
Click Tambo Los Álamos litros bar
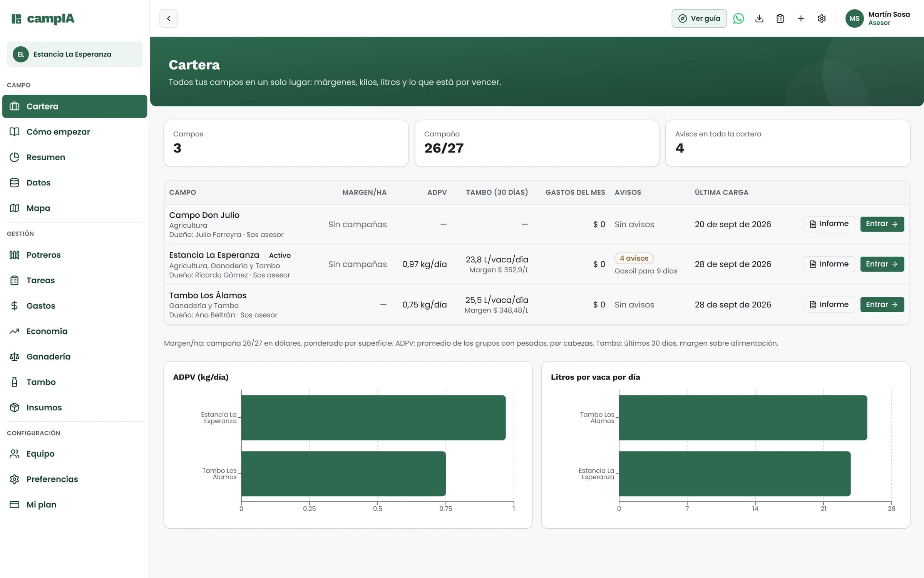743,418
